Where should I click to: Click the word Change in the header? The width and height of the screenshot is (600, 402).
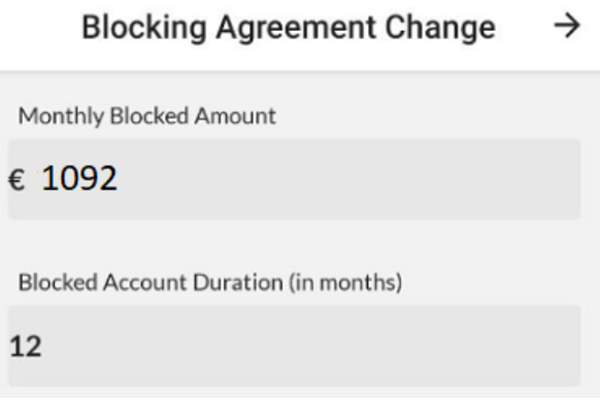(440, 28)
